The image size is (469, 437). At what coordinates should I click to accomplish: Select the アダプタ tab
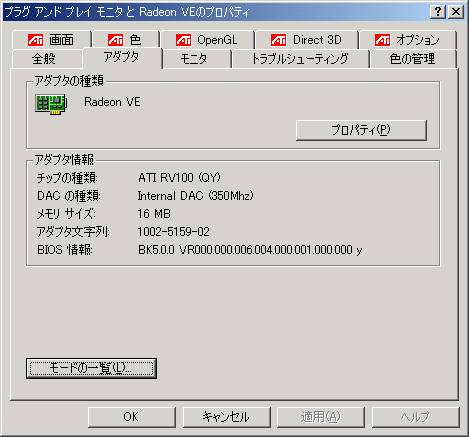(122, 57)
